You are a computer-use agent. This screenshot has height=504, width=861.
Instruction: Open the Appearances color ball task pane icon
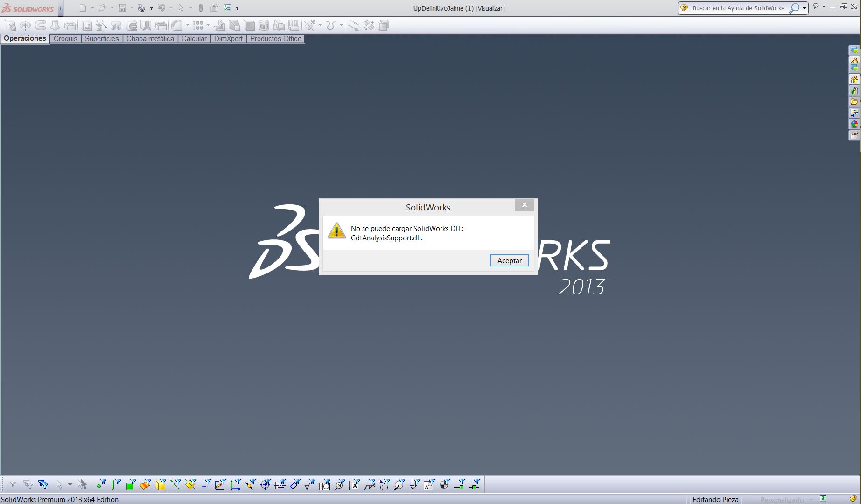(854, 124)
